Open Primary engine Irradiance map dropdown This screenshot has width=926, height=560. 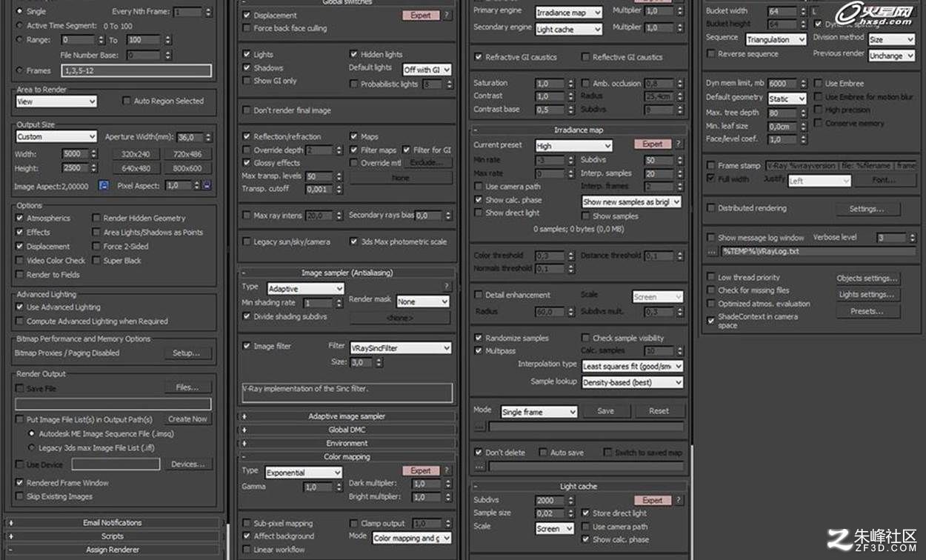(568, 13)
